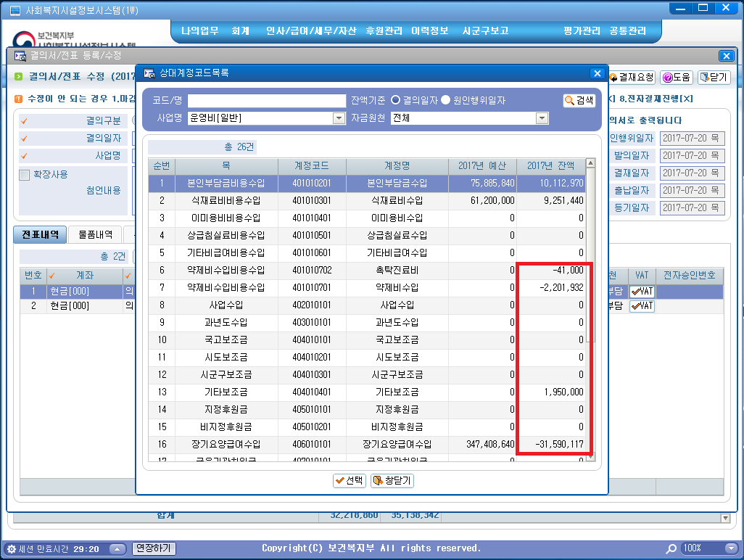Screen dimensions: 744x560
Task: Select the 원인행위일자 radio option
Action: (446, 100)
